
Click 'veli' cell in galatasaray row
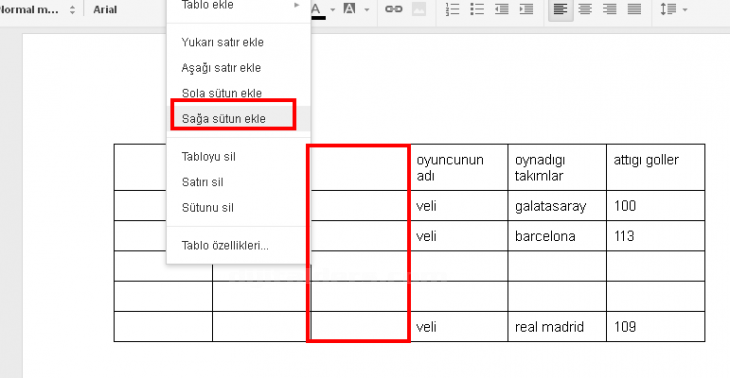click(459, 206)
